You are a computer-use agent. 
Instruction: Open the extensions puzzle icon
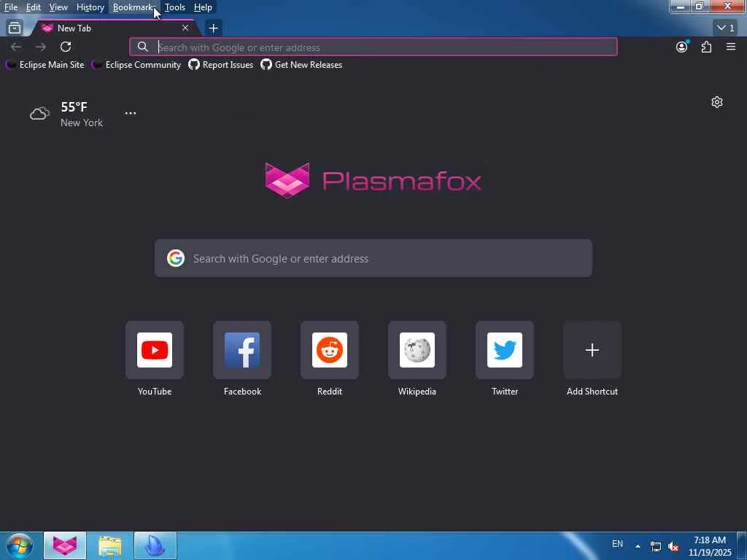706,47
